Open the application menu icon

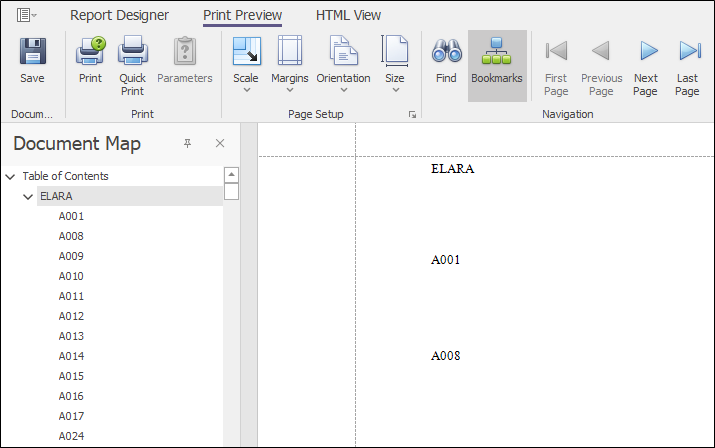(x=26, y=15)
